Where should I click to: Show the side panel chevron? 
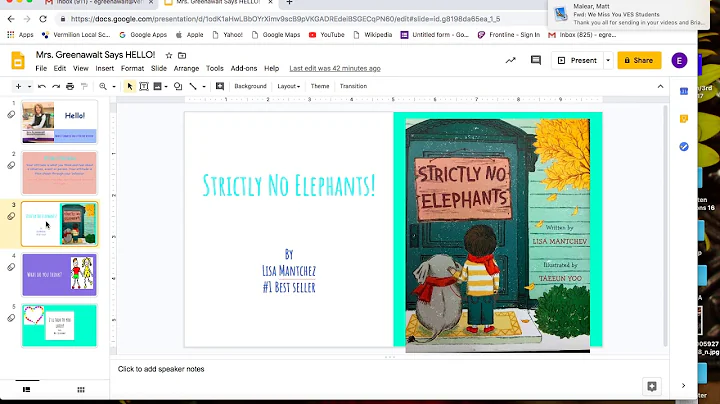tap(683, 386)
